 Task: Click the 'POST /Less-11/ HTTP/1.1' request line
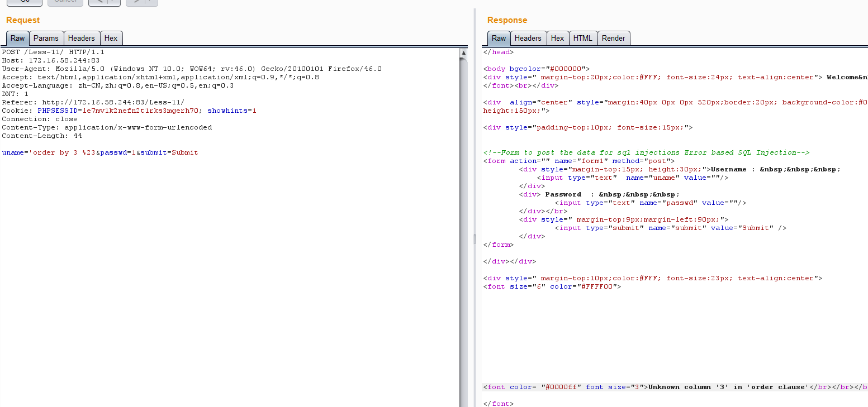pyautogui.click(x=53, y=52)
